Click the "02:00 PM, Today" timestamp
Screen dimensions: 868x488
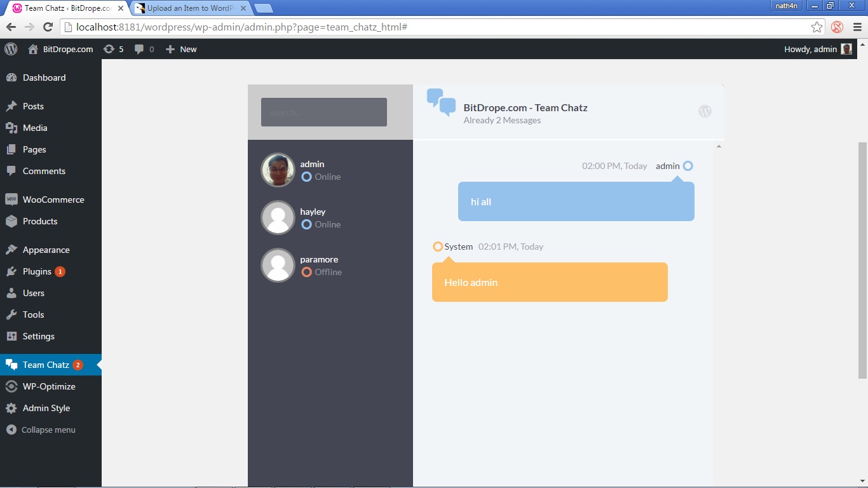pyautogui.click(x=614, y=166)
